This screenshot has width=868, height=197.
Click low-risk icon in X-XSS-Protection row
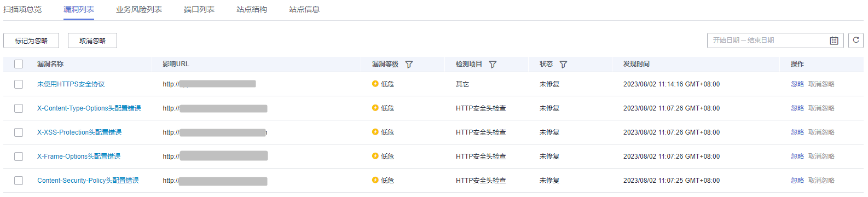coord(375,132)
